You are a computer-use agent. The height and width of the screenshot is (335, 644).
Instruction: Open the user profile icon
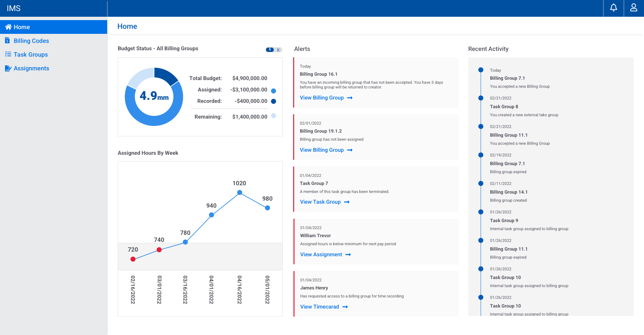634,8
